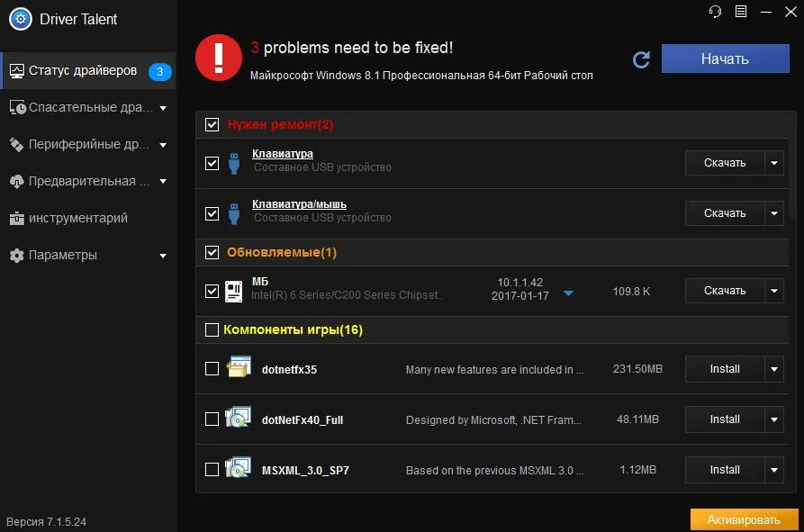Open the Клавиатура/мышь device link
The width and height of the screenshot is (804, 532).
(x=299, y=204)
